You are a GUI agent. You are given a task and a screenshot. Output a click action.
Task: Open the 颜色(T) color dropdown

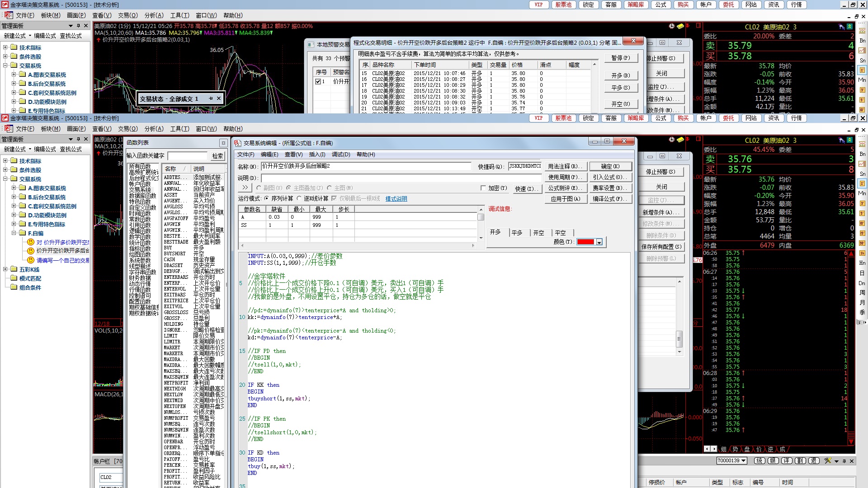(599, 242)
